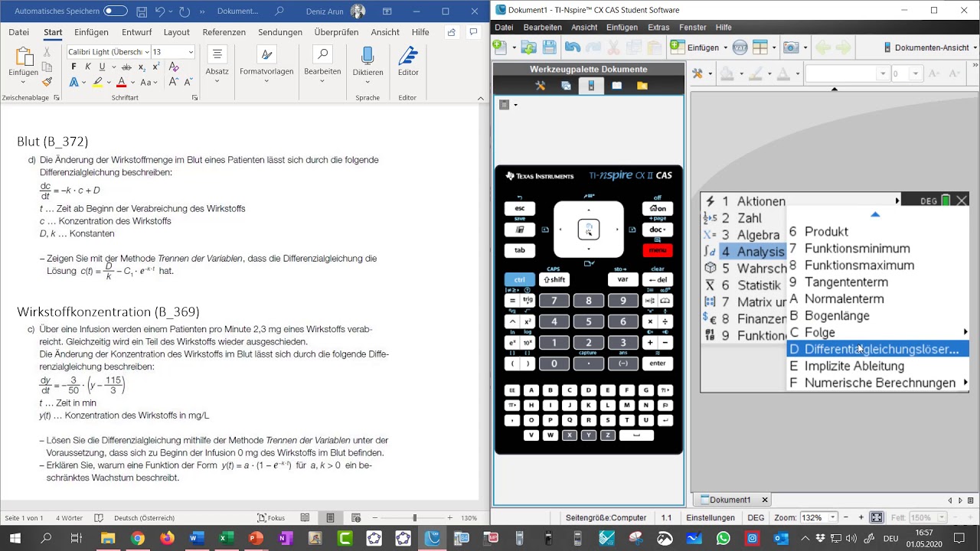The width and height of the screenshot is (980, 551).
Task: Click the Word scissors cut icon
Action: click(x=47, y=52)
